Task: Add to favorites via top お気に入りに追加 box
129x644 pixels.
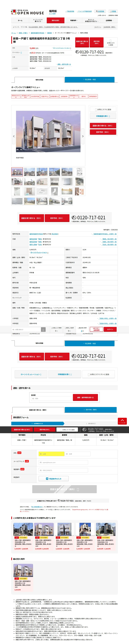Action: pyautogui.click(x=111, y=43)
